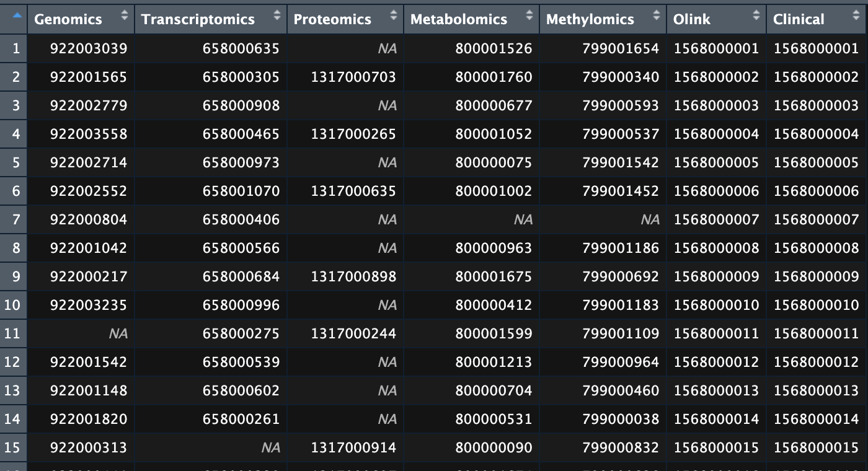Click Clinical cell 1568000014
868x471 pixels.
(x=816, y=419)
